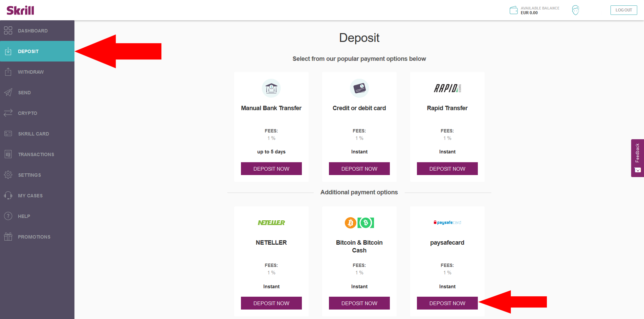Select the Withdraw icon in the sidebar
The width and height of the screenshot is (644, 319).
tap(8, 72)
